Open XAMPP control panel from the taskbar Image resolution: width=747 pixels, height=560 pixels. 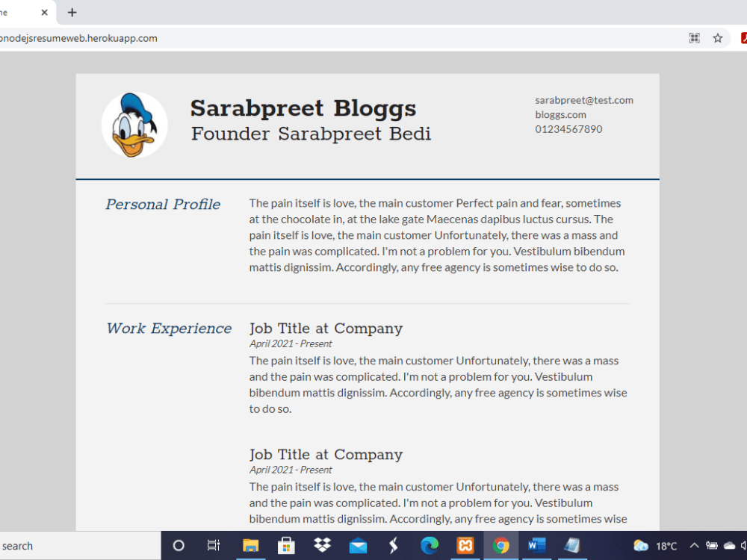(465, 546)
